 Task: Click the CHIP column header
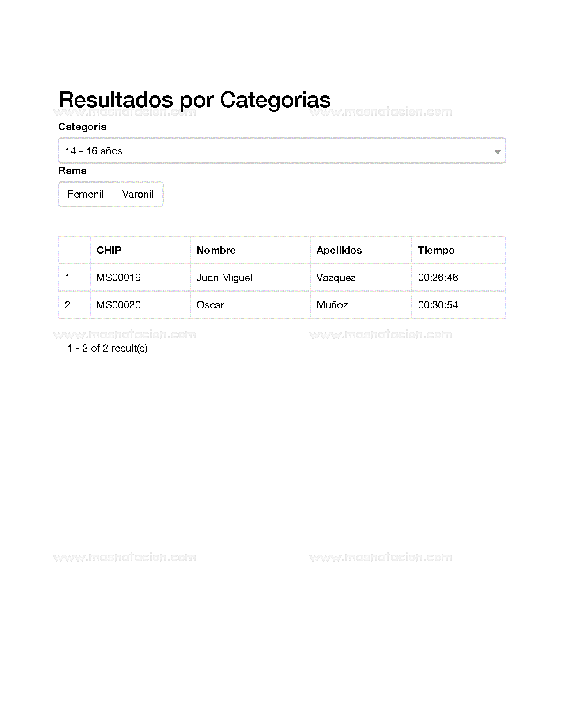109,250
